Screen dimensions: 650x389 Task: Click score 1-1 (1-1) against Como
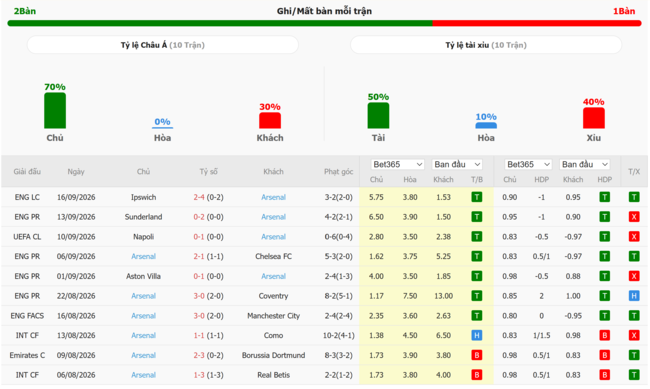click(x=208, y=336)
